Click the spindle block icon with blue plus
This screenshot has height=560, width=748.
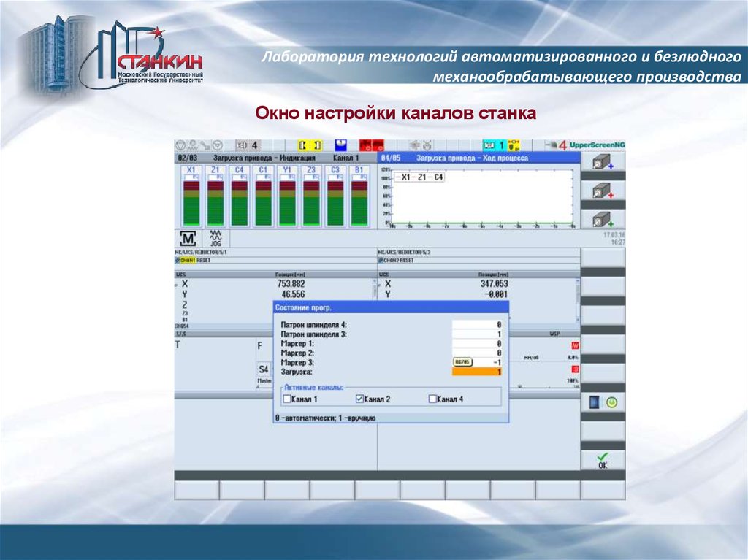[603, 162]
